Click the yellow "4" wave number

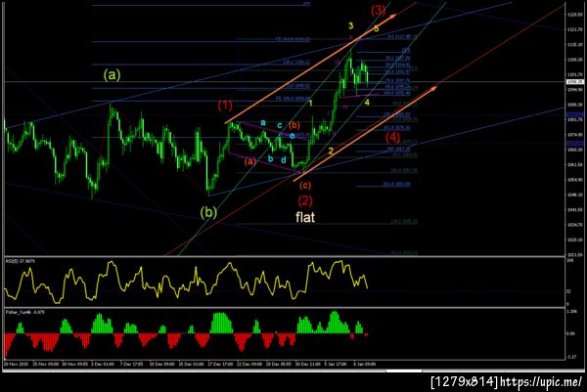tap(367, 103)
